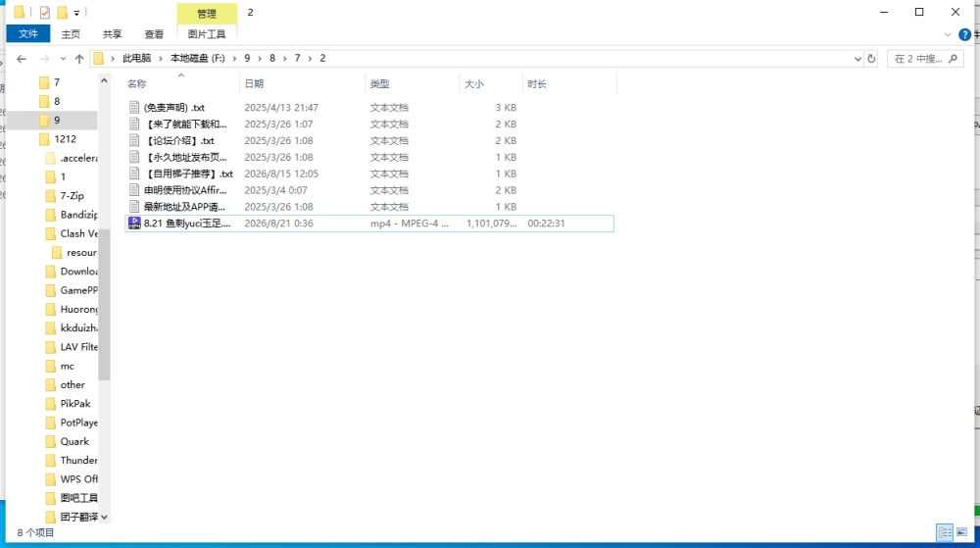Select the 申明使用协议Affir... text file

[x=369, y=190]
